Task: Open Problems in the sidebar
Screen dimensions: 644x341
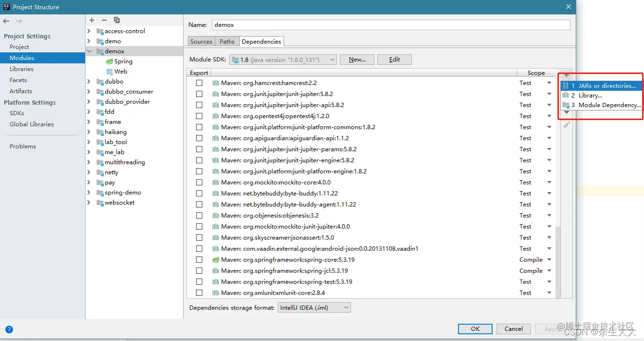Action: 23,146
